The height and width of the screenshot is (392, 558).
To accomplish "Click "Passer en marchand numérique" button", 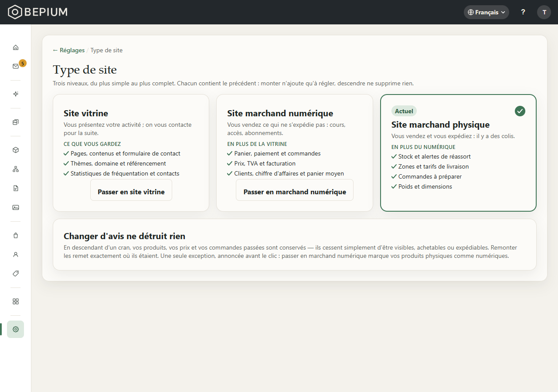I will (295, 190).
